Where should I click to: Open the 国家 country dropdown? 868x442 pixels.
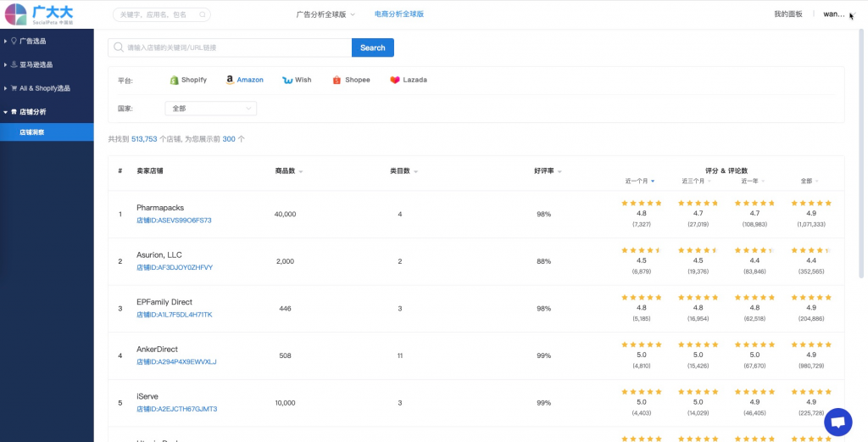(x=210, y=109)
